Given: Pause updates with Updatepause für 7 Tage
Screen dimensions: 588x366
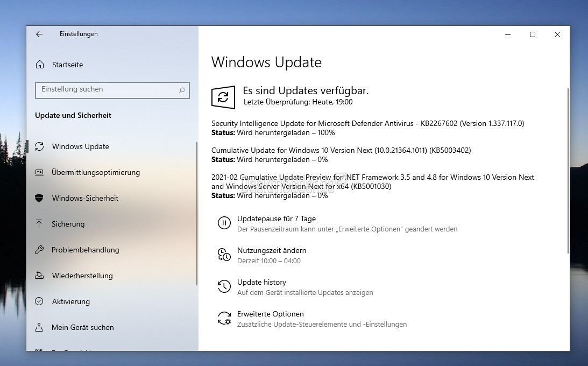Looking at the screenshot, I should coord(277,219).
